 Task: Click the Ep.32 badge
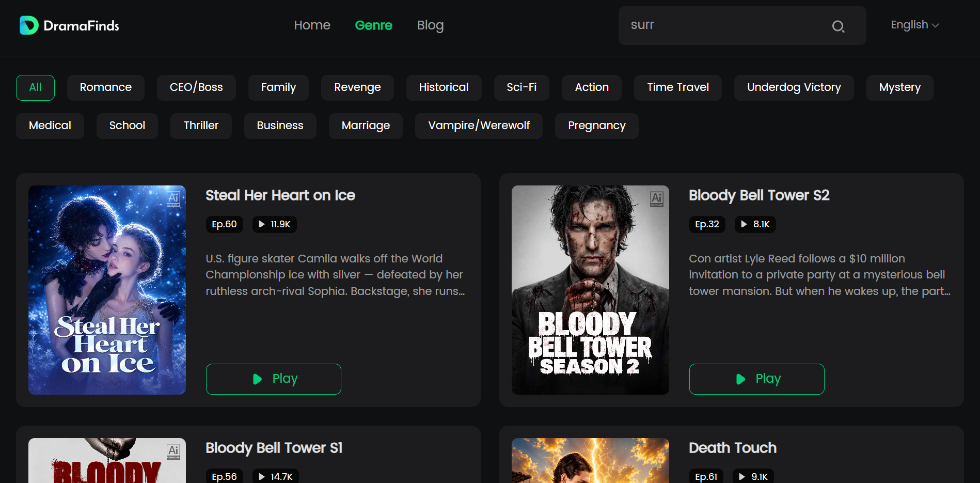click(707, 224)
